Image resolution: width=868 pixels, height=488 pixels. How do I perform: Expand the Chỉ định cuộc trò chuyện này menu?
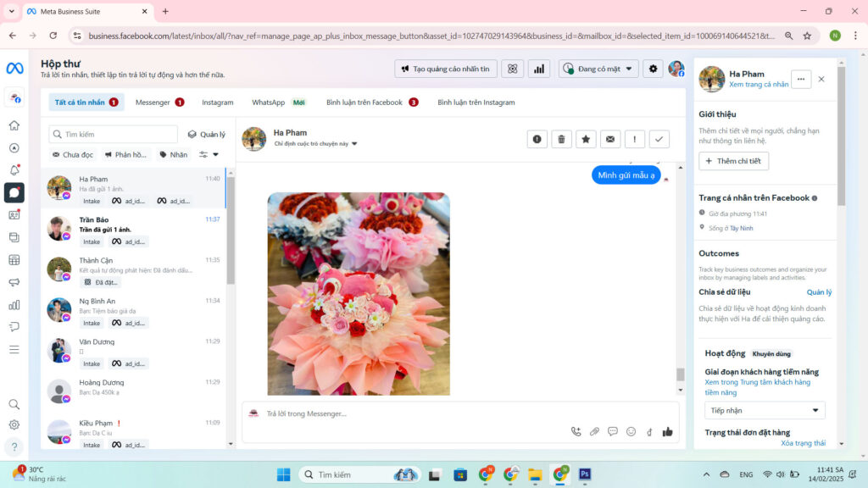click(315, 144)
